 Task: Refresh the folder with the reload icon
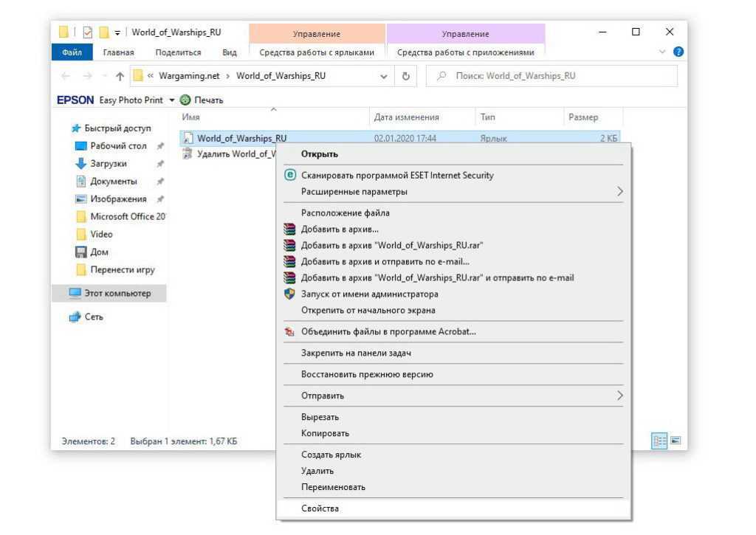click(406, 76)
